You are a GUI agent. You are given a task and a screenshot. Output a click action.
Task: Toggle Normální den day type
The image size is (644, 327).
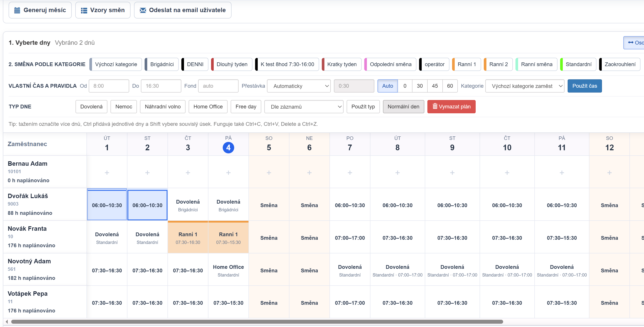403,107
